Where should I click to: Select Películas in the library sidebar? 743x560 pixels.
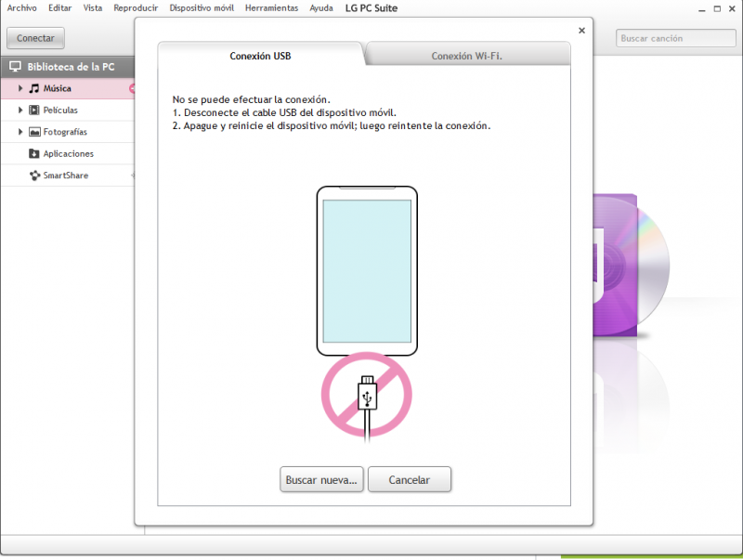click(x=68, y=110)
